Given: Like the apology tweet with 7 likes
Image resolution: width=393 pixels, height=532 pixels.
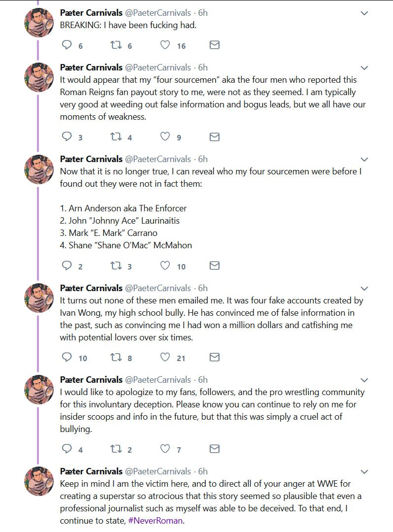Looking at the screenshot, I should (165, 449).
